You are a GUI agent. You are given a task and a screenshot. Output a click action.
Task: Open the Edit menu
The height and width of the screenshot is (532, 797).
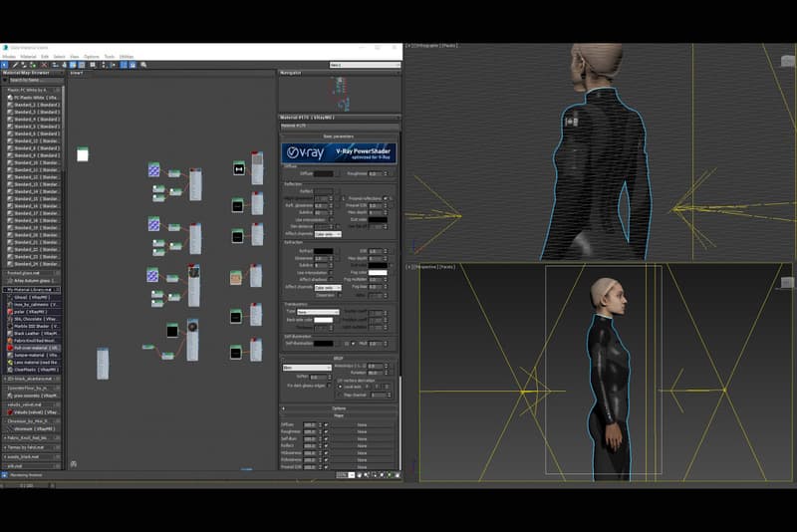click(45, 57)
